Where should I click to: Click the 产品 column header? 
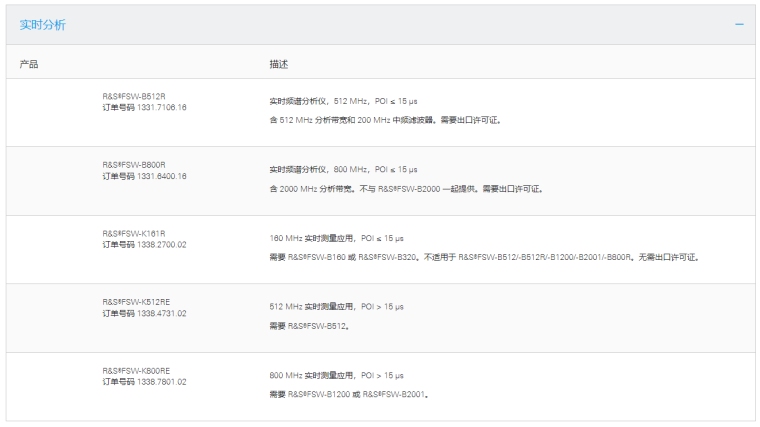[29, 64]
